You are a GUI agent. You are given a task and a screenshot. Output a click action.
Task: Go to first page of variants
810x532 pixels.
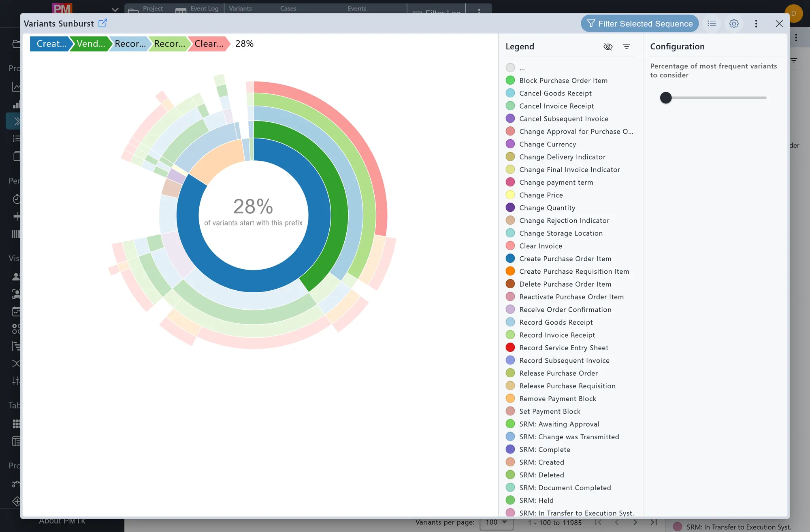pos(598,523)
